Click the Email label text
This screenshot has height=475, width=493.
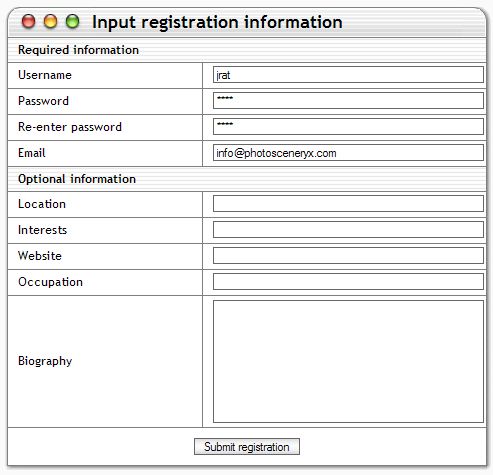[x=32, y=153]
